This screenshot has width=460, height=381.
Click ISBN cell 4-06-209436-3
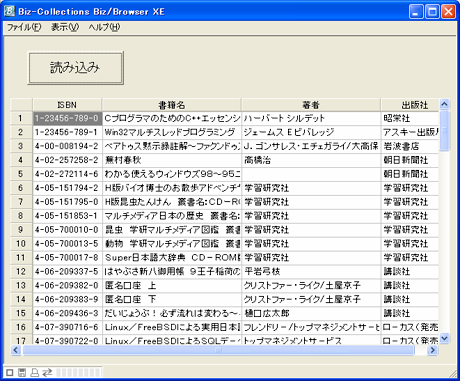pos(67,313)
